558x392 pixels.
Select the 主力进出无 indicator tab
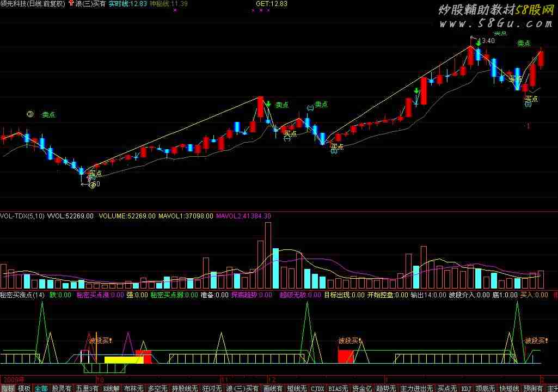pyautogui.click(x=416, y=388)
